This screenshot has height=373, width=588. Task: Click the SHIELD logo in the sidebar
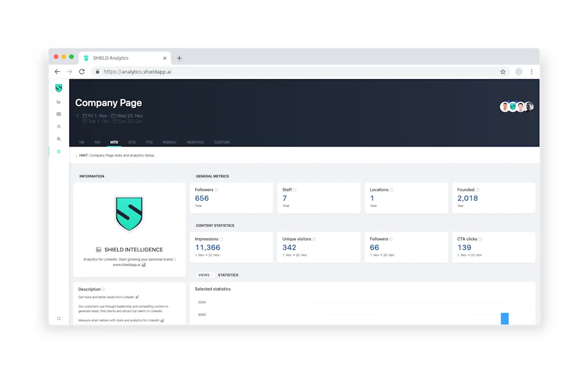(x=59, y=88)
